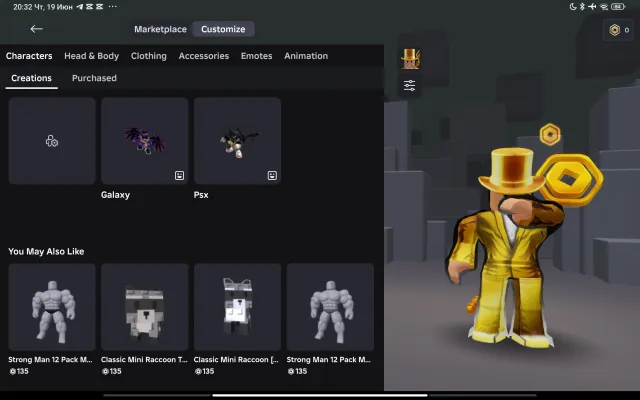The height and width of the screenshot is (400, 640).
Task: Switch to the Purchased sub-tab
Action: point(94,78)
